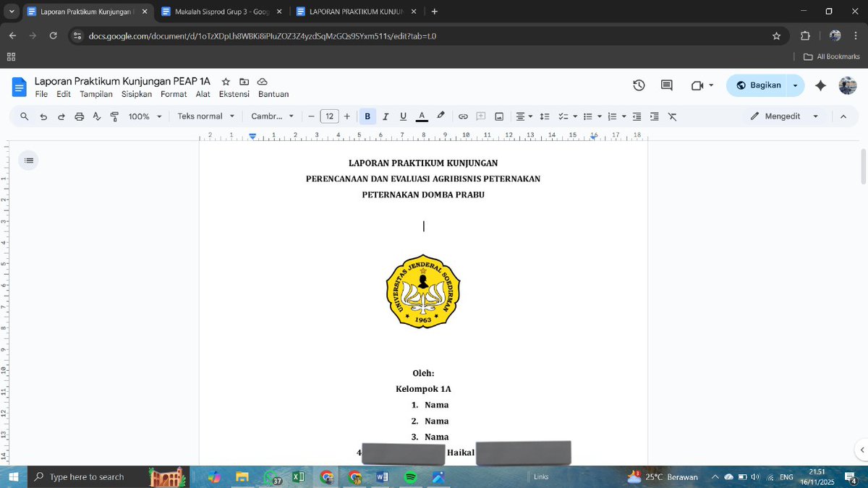Open the Google account avatar
The image size is (868, 488).
(848, 85)
